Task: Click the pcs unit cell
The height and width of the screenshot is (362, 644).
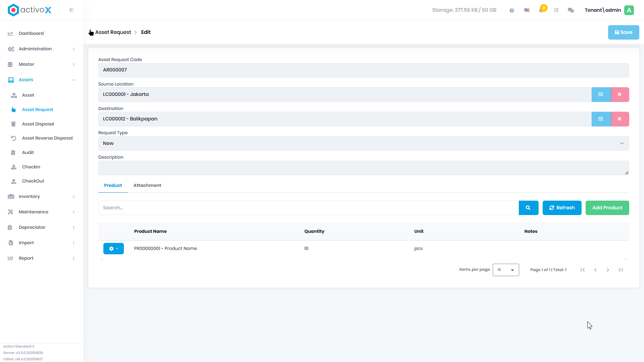Action: pos(418,249)
